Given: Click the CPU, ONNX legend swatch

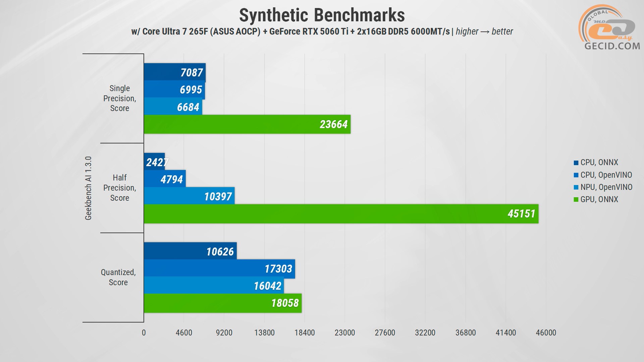Looking at the screenshot, I should [576, 163].
